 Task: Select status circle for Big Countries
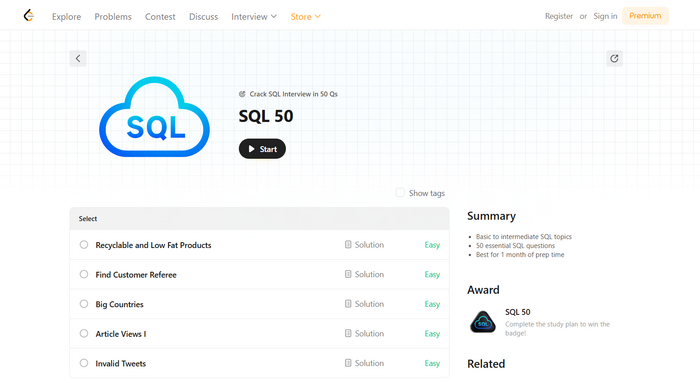pos(84,304)
